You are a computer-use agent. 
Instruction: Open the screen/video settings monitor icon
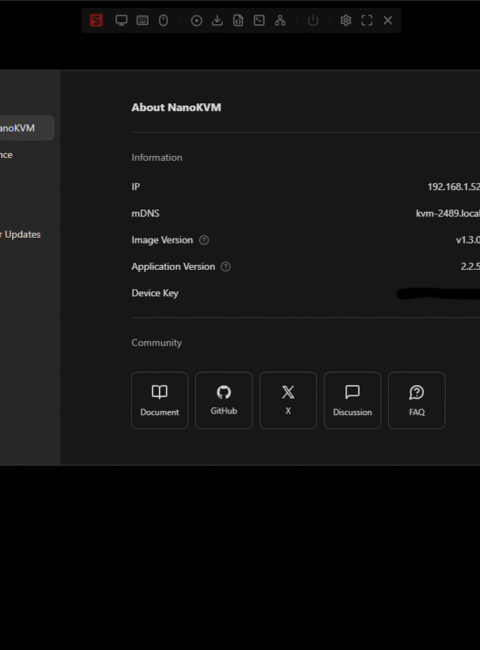(x=121, y=20)
